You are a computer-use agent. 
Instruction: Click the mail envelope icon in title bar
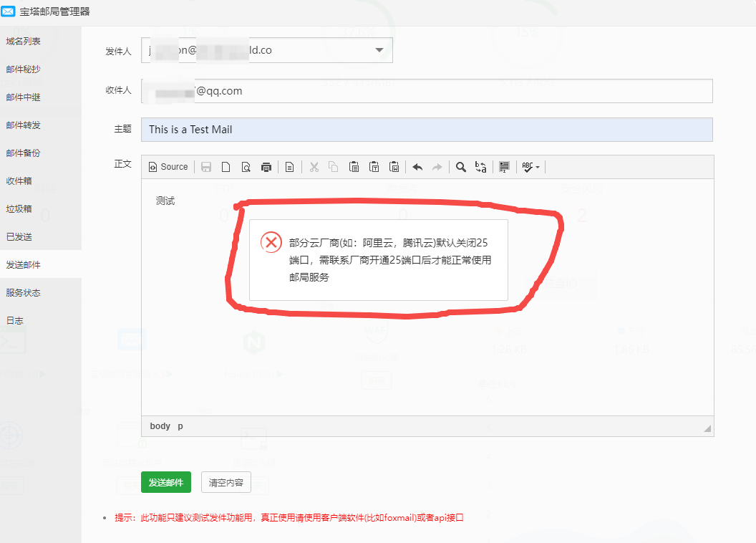8,11
